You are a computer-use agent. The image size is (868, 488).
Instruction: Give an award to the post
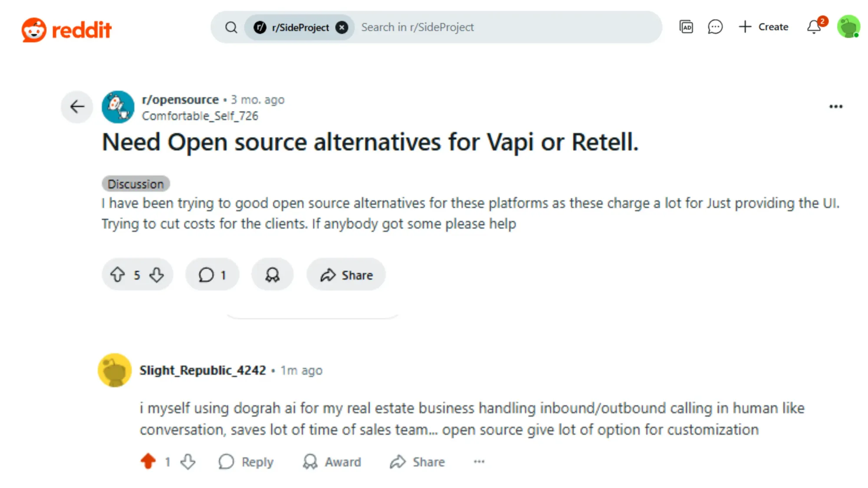tap(272, 274)
